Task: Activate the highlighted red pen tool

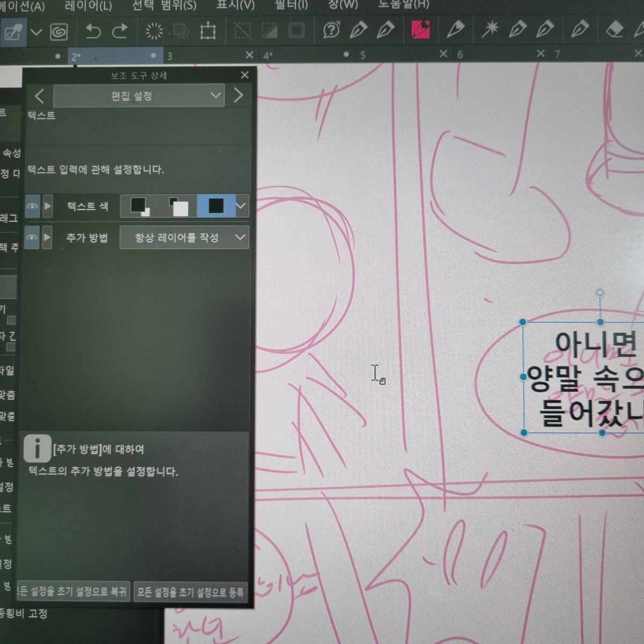Action: click(x=421, y=31)
